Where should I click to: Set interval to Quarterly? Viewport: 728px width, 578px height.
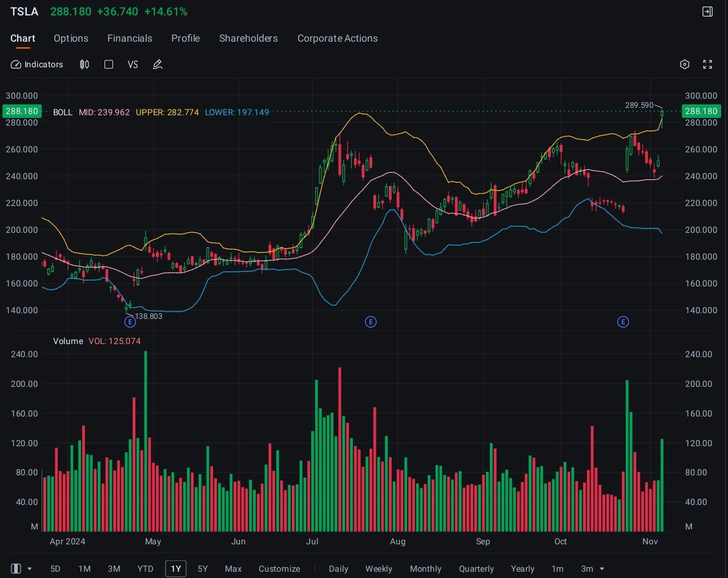476,569
